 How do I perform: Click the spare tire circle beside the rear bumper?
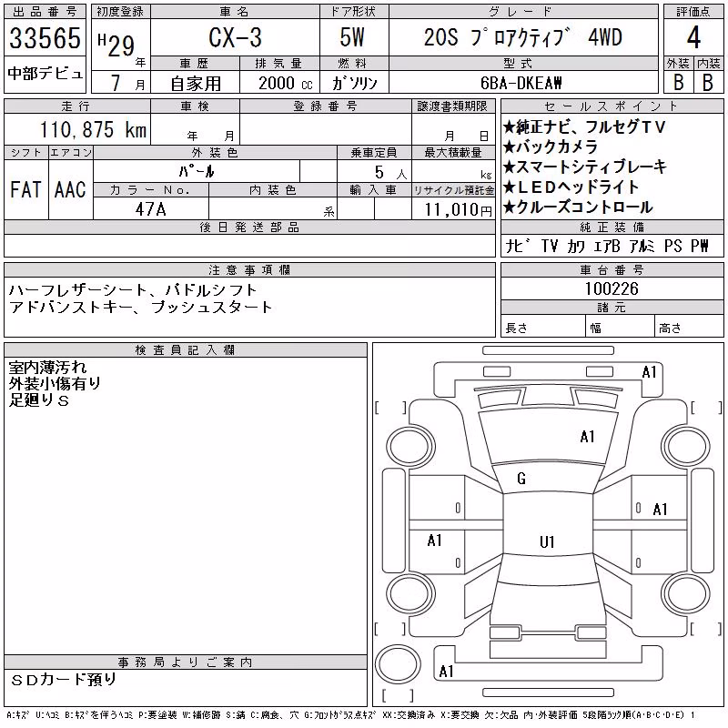pyautogui.click(x=398, y=664)
